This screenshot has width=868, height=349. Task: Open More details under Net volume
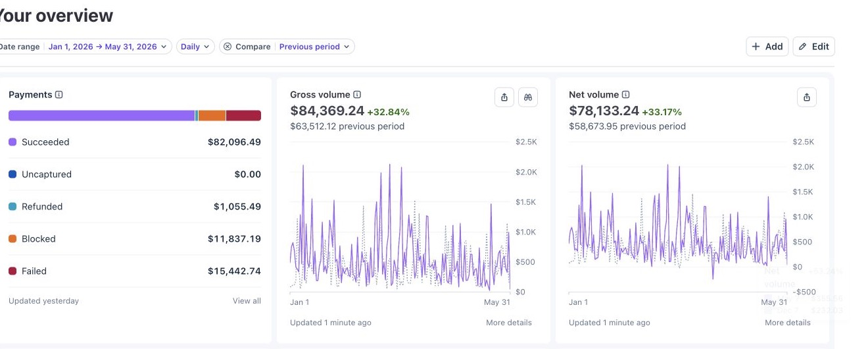pyautogui.click(x=788, y=323)
